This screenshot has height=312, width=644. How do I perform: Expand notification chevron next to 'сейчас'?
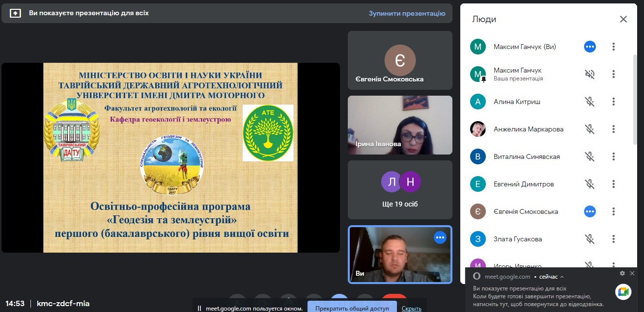point(562,277)
